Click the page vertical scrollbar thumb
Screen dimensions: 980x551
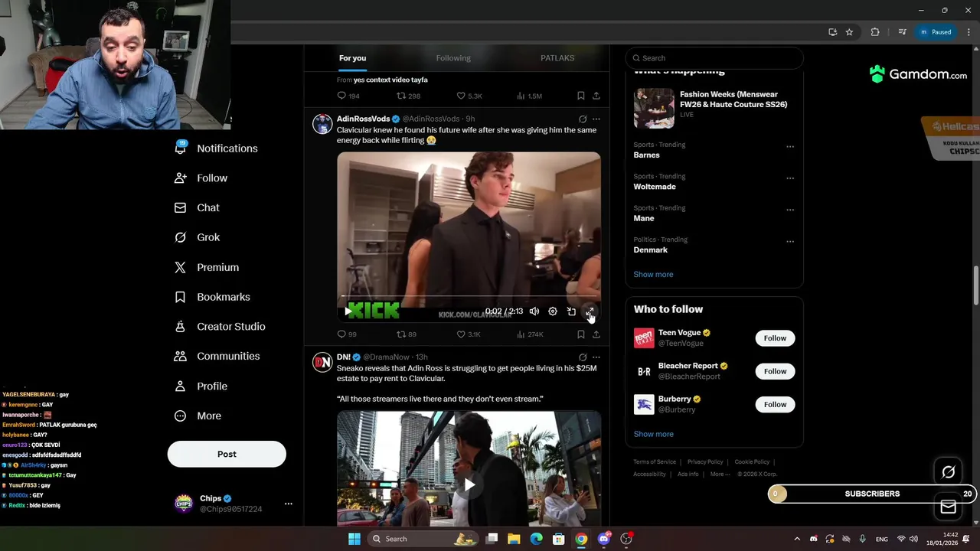[975, 285]
